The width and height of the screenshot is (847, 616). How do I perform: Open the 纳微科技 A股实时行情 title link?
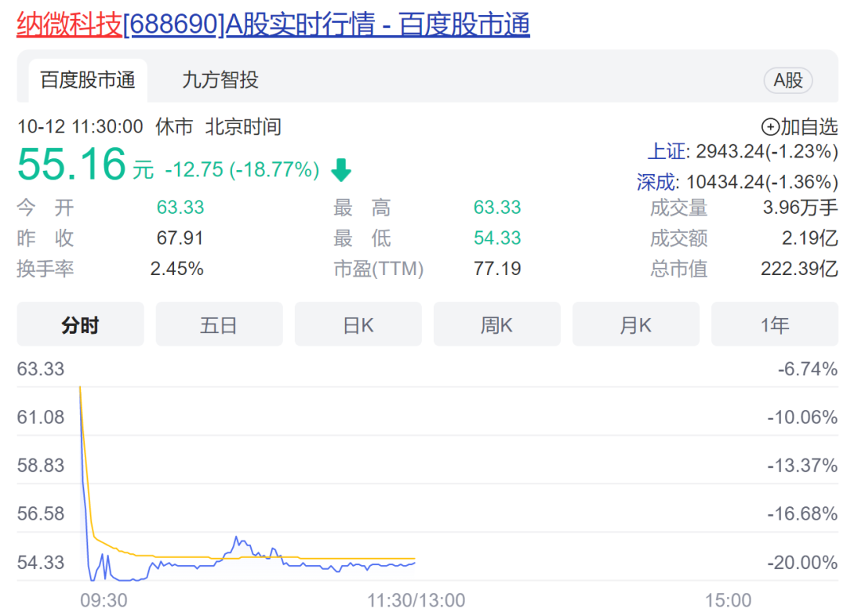tap(273, 24)
